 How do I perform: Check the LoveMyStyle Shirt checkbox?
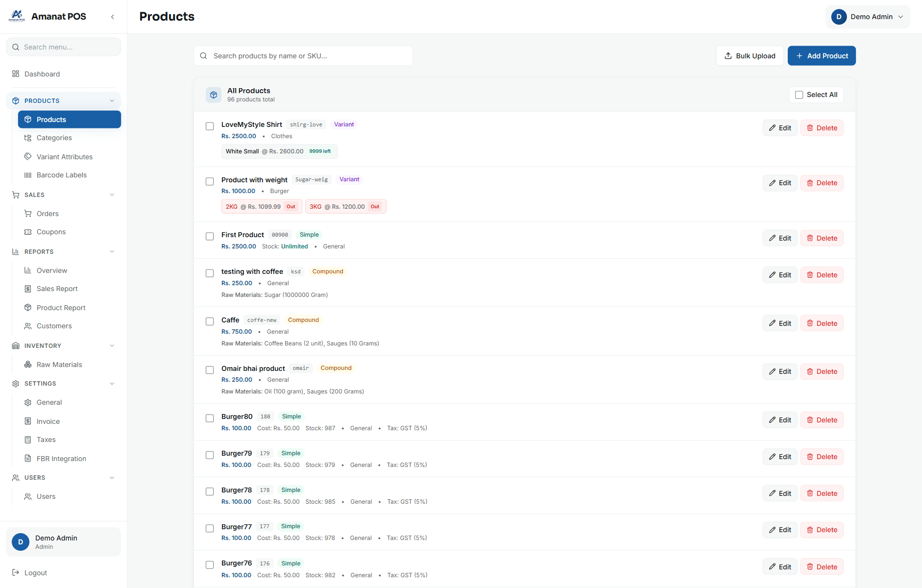click(210, 126)
